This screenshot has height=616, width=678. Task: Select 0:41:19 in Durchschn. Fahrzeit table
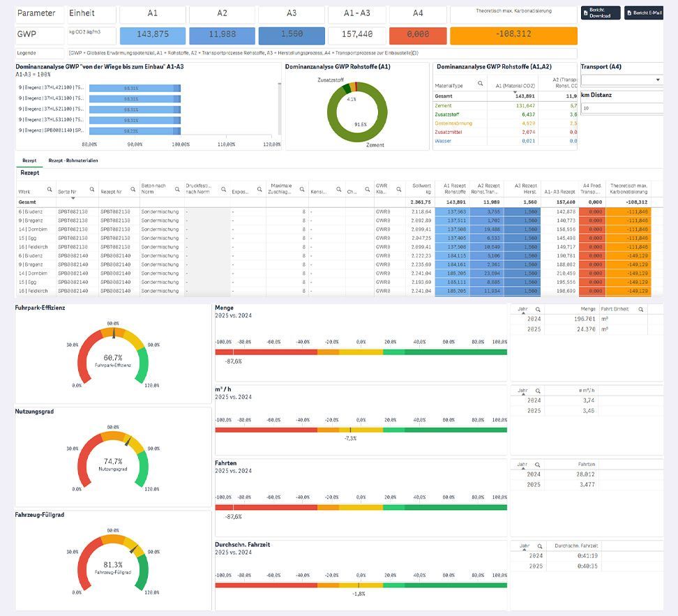(587, 556)
